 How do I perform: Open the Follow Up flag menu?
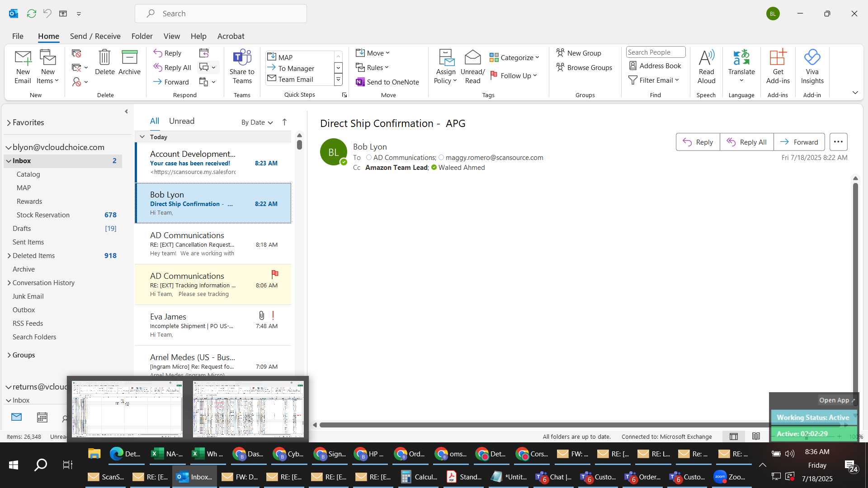pyautogui.click(x=514, y=75)
